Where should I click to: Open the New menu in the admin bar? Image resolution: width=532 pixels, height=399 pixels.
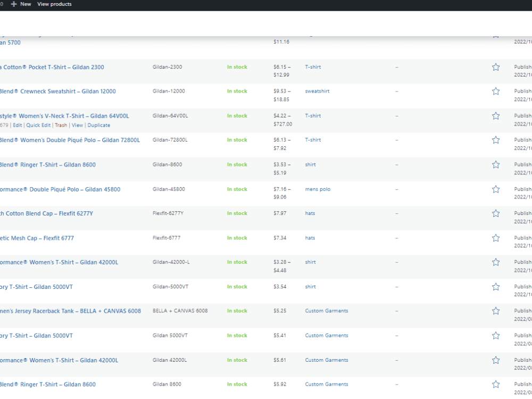pos(21,4)
